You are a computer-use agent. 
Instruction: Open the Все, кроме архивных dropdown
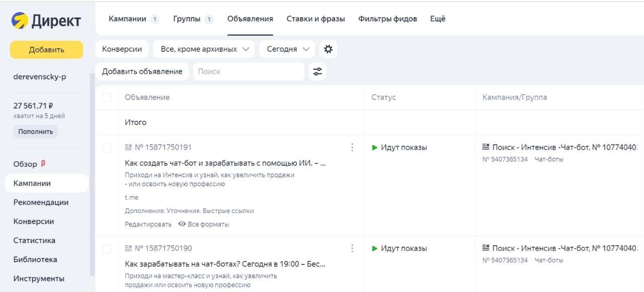click(205, 49)
